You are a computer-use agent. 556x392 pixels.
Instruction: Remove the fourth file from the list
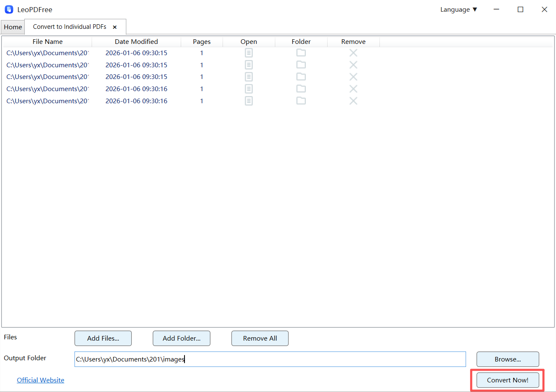click(353, 89)
